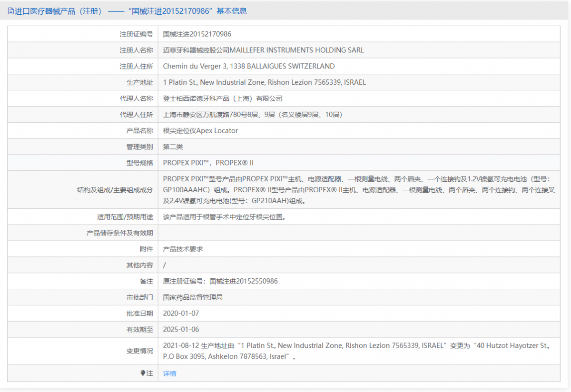Select approval date 2020-01-07
The width and height of the screenshot is (571, 392).
point(181,314)
